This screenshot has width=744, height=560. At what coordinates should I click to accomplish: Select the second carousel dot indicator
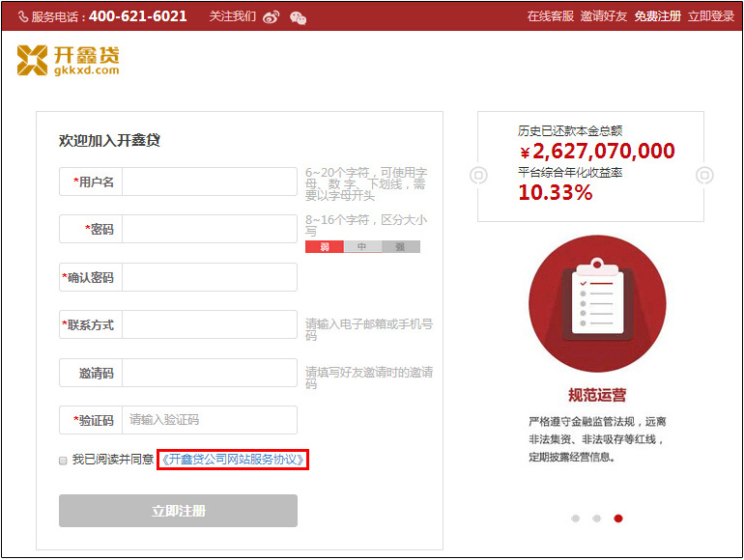click(x=597, y=518)
